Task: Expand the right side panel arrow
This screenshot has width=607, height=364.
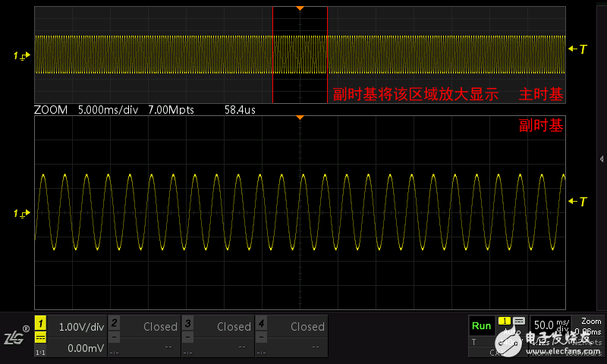Action: (x=601, y=158)
